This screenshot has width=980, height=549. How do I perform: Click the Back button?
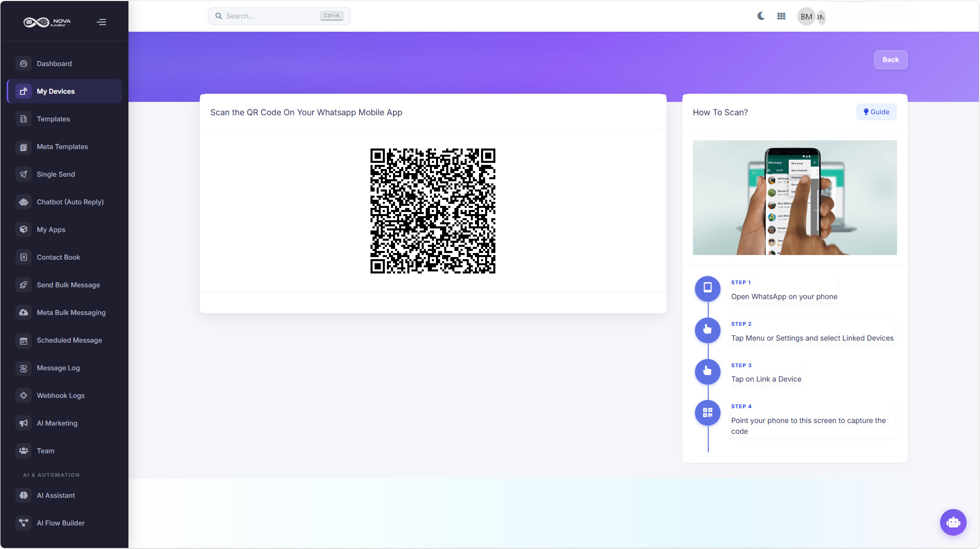[x=890, y=59]
